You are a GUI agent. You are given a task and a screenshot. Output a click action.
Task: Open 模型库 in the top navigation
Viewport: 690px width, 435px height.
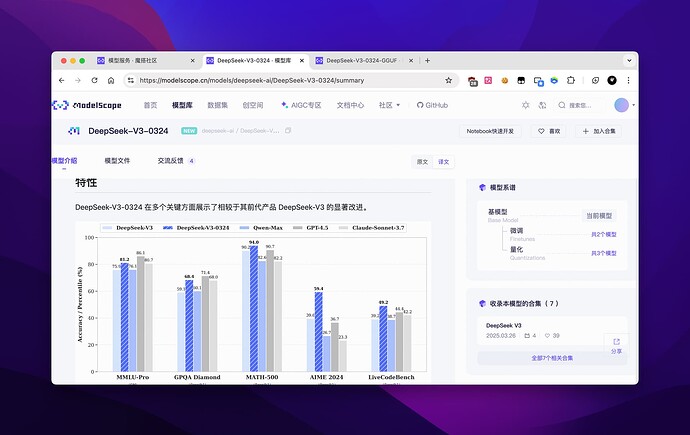[182, 105]
